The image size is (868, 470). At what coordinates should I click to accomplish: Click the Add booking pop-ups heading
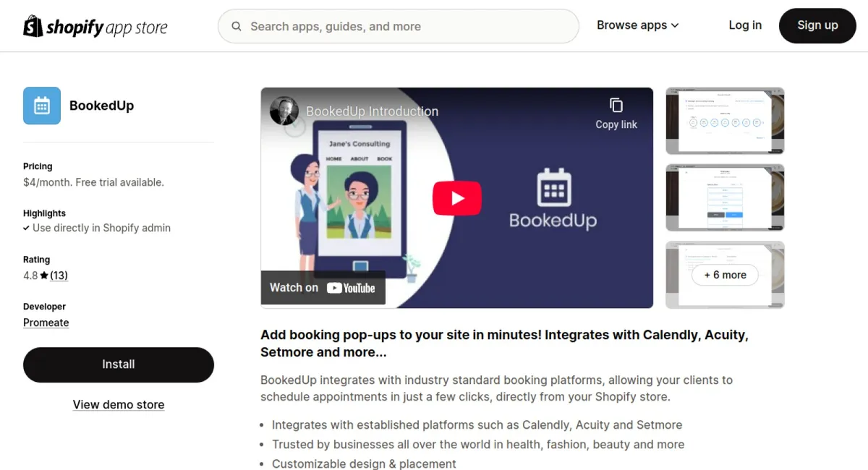click(x=504, y=343)
